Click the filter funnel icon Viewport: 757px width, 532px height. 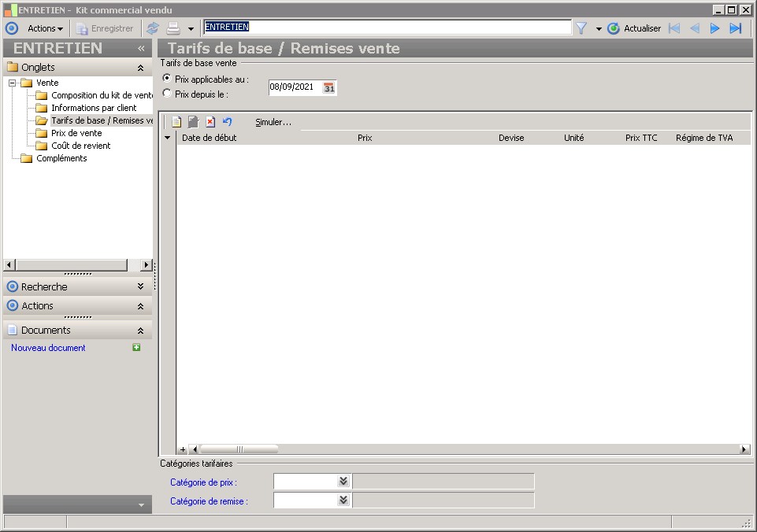click(x=581, y=28)
